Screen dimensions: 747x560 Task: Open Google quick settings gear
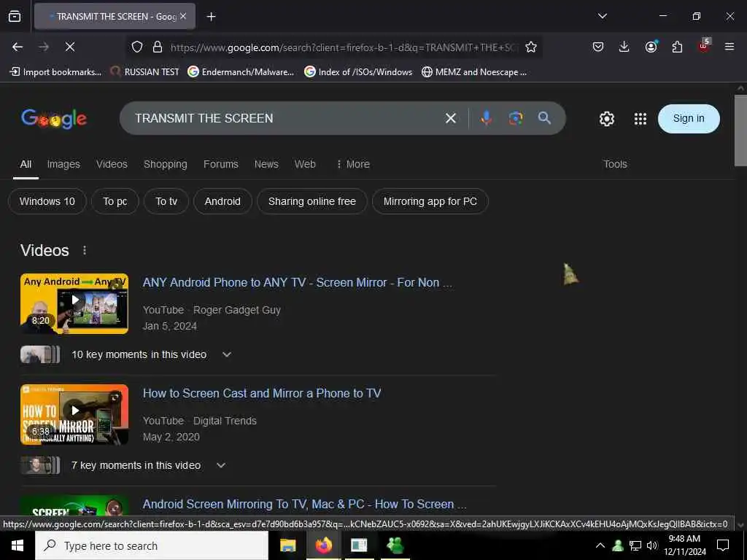[606, 119]
